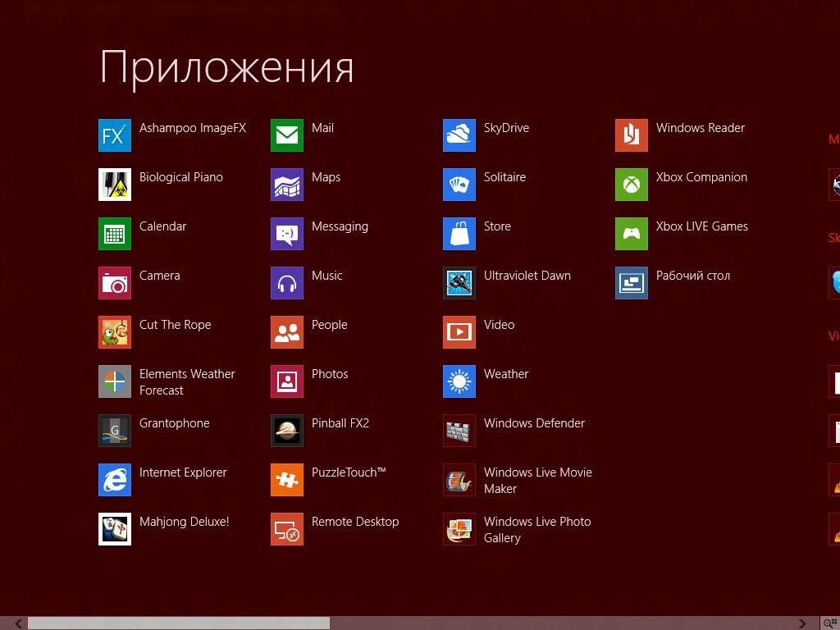Launch PuzzleTouch puzzle piece icon
Screen dimensions: 840x630
(287, 480)
